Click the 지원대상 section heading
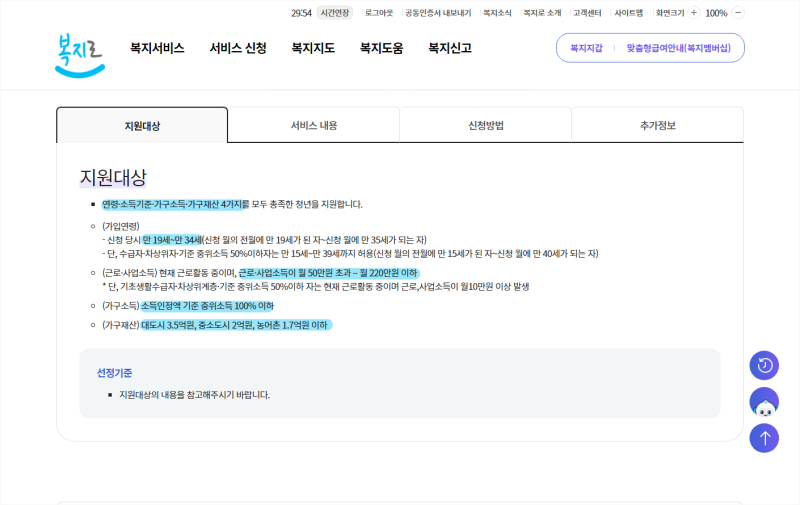This screenshot has height=505, width=800. (113, 178)
